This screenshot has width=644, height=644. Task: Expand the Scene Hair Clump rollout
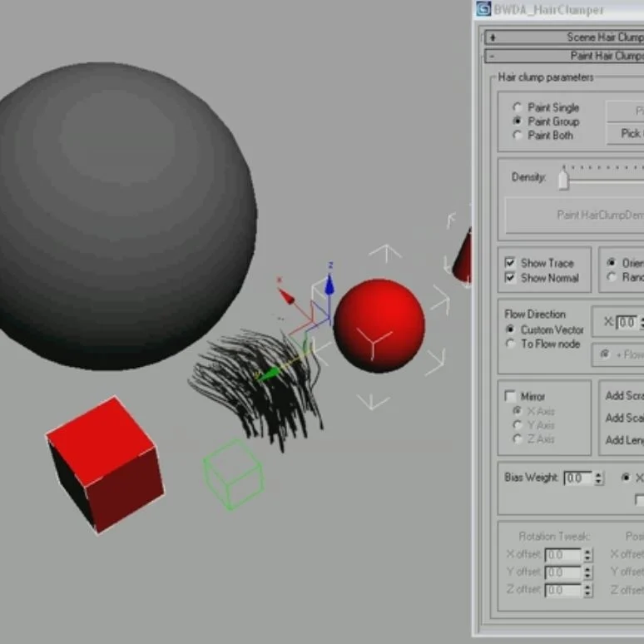tap(564, 37)
